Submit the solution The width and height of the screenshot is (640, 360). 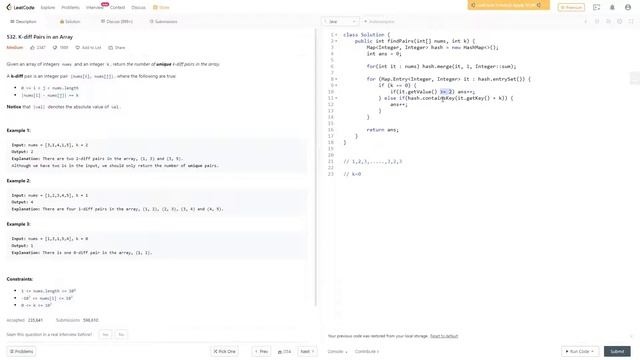click(x=617, y=351)
